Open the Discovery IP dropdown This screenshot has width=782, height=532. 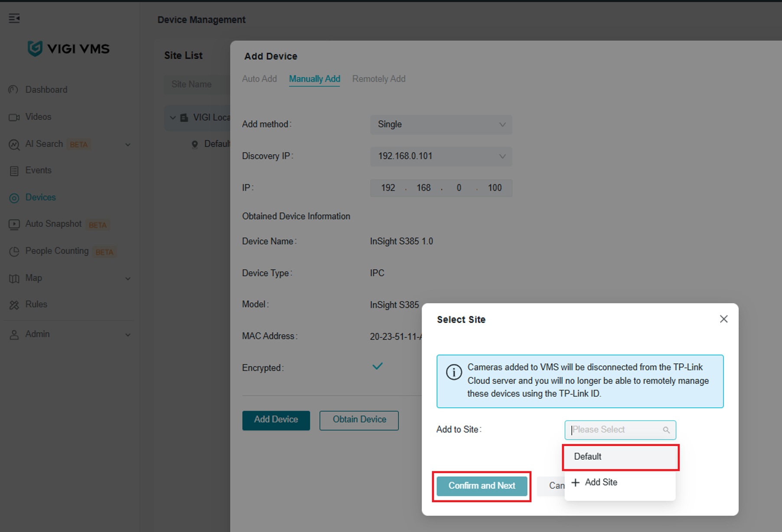click(441, 156)
